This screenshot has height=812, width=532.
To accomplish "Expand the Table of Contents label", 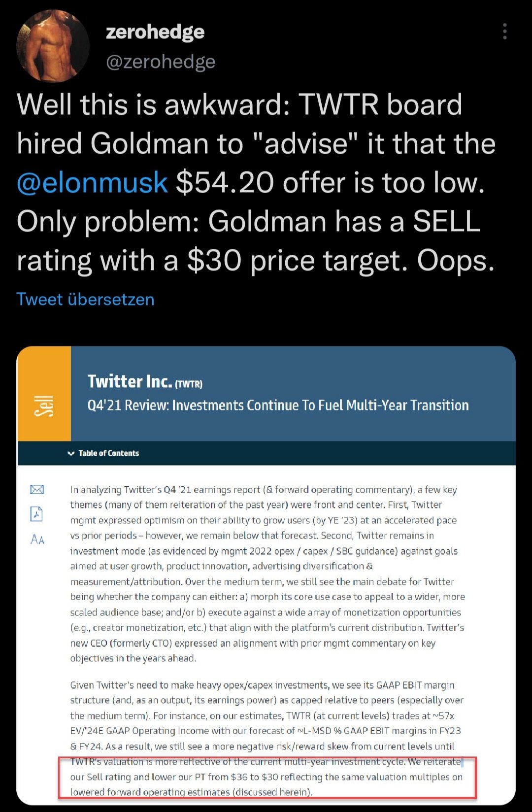I will click(x=108, y=453).
